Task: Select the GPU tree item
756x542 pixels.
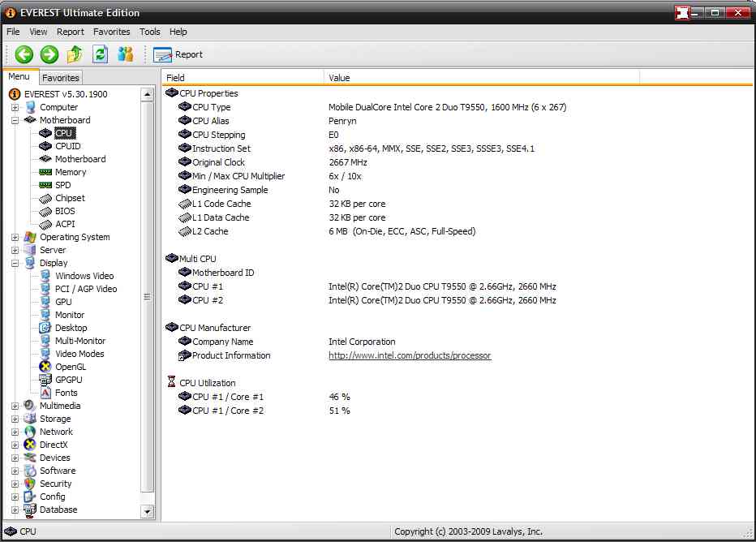Action: [x=63, y=302]
